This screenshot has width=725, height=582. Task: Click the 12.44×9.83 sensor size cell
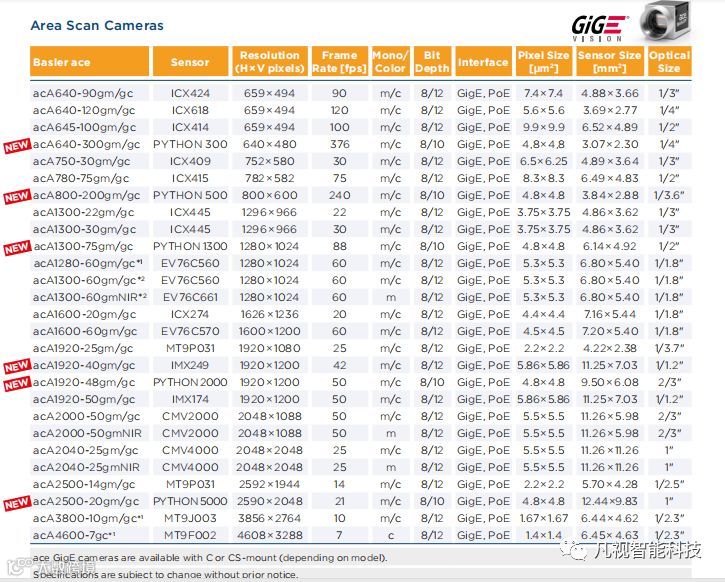point(609,502)
